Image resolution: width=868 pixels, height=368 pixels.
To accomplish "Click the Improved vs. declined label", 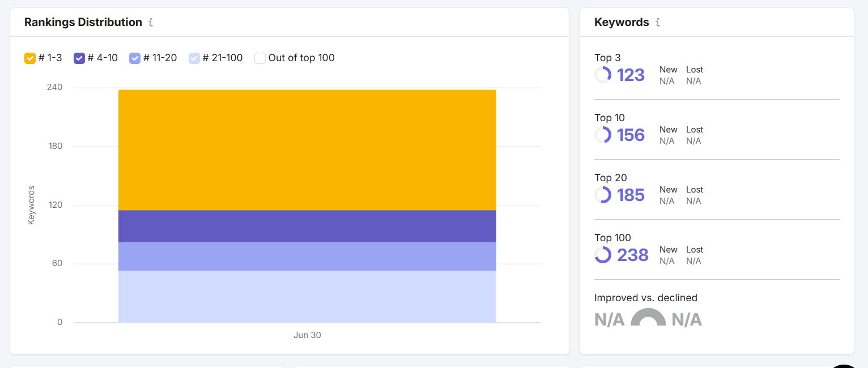I will pyautogui.click(x=646, y=298).
